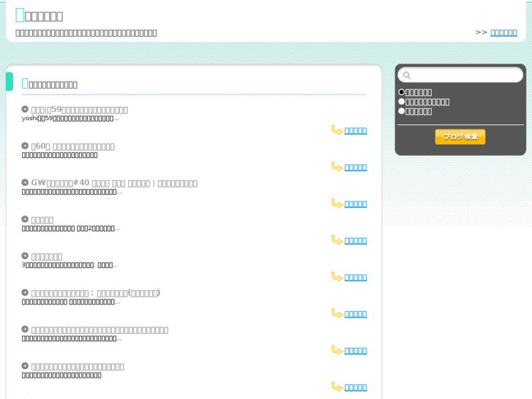Click round arrow bullet above the "3" excerpt
532x399 pixels.
(x=25, y=256)
